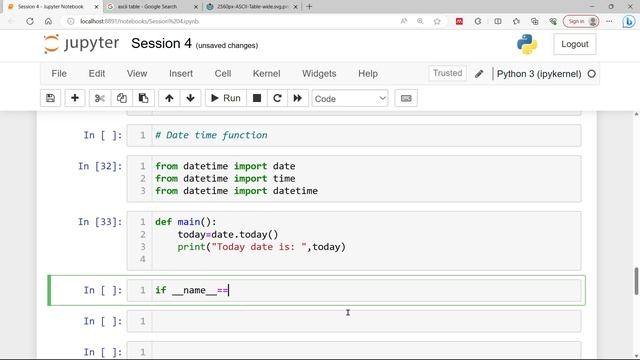Cut selected cells with scissors icon

click(100, 98)
